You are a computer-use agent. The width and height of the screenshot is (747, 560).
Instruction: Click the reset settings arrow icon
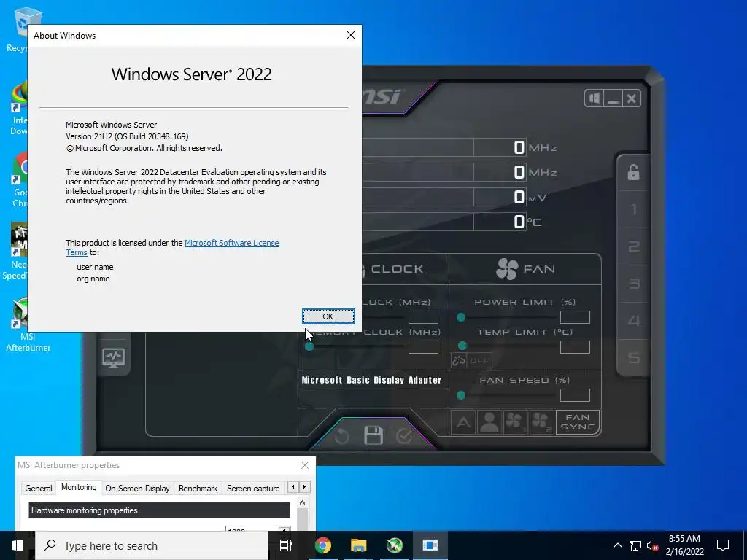point(341,436)
